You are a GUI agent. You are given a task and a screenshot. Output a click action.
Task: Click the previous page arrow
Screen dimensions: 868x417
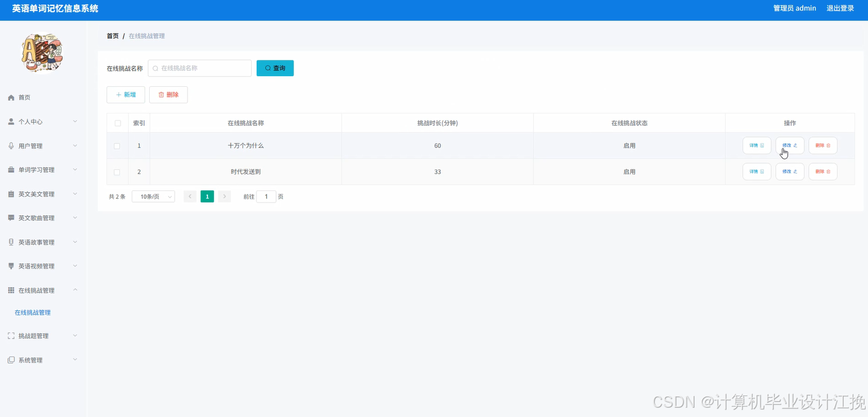coord(190,197)
